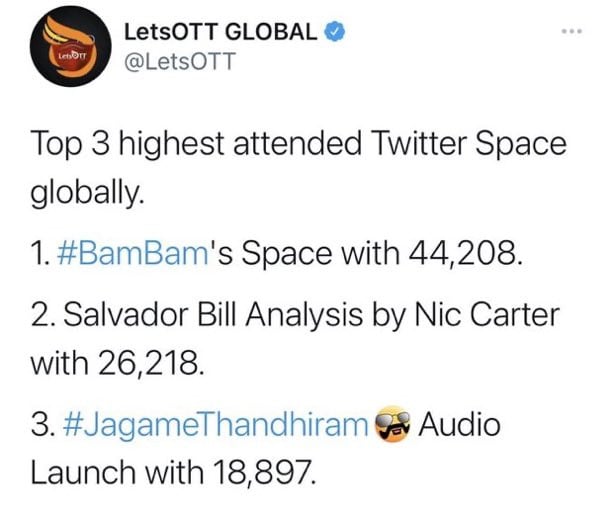
Task: Click the small LetsOTT text inside the avatar logo
Action: coord(71,56)
